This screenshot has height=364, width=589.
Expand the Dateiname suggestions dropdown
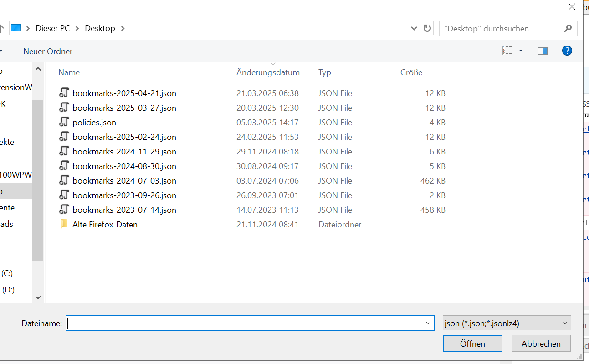(428, 323)
